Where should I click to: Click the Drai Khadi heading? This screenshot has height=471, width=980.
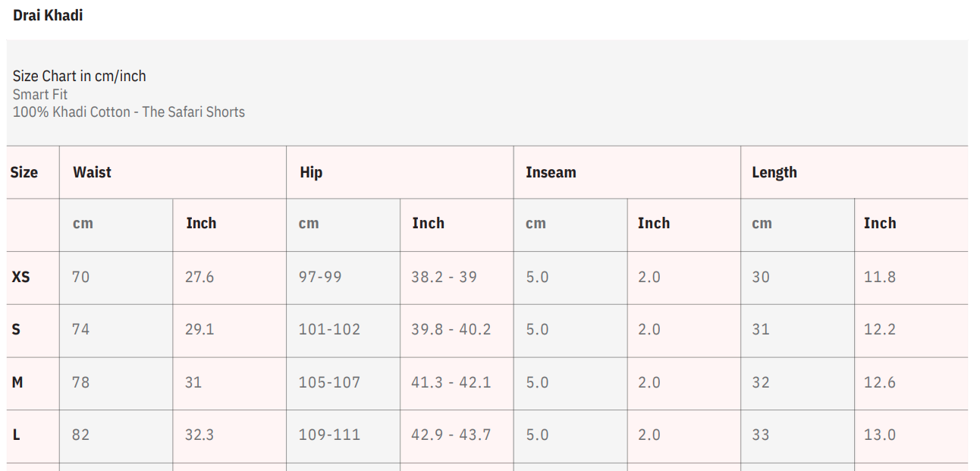click(x=48, y=15)
